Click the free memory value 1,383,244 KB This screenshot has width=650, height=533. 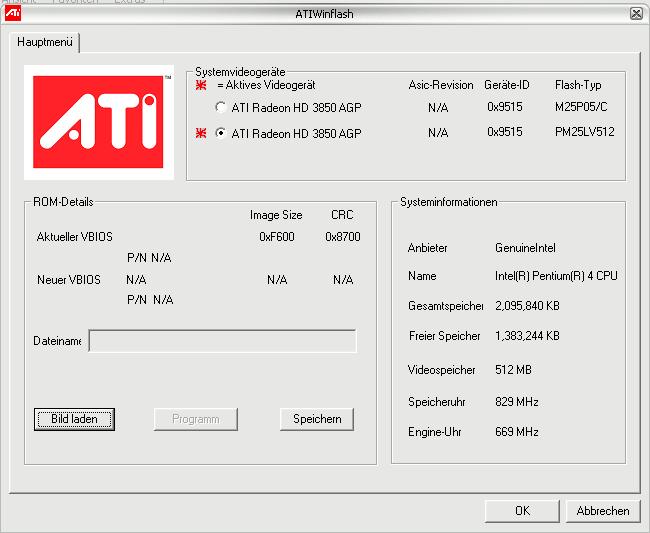pyautogui.click(x=527, y=336)
